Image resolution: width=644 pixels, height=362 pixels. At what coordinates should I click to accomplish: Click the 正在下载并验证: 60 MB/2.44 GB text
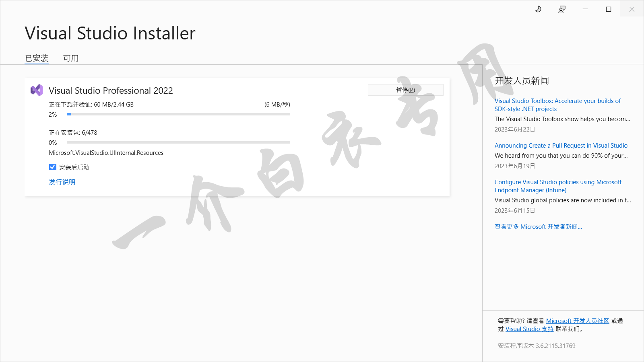tap(91, 105)
